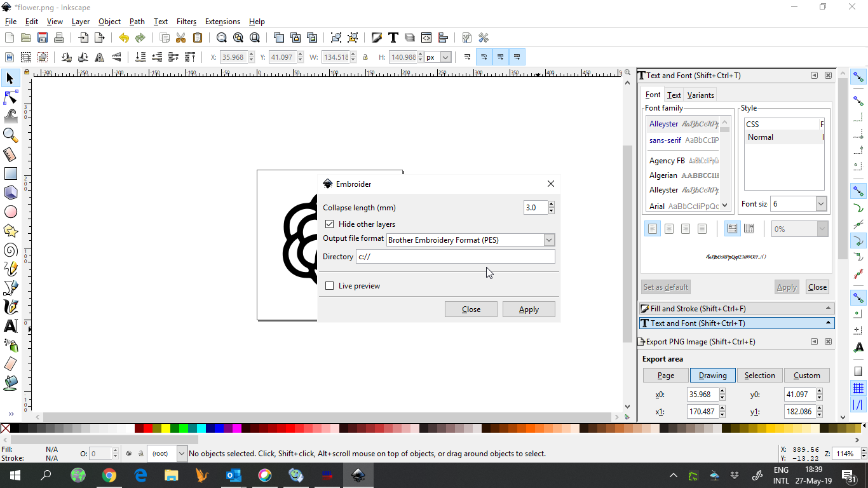
Task: Select the 3D box tool
Action: coord(10,193)
